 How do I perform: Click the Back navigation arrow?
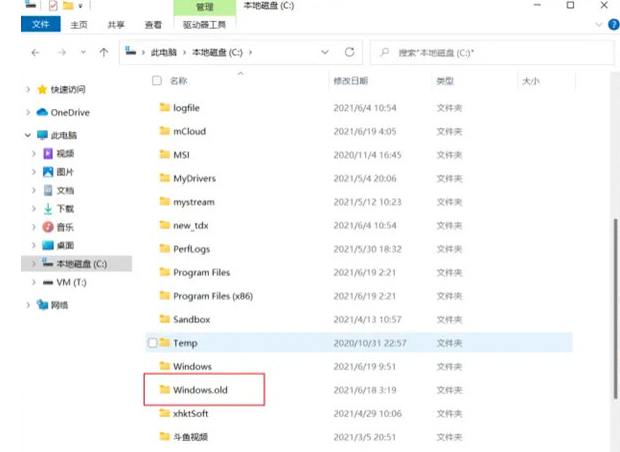click(35, 52)
